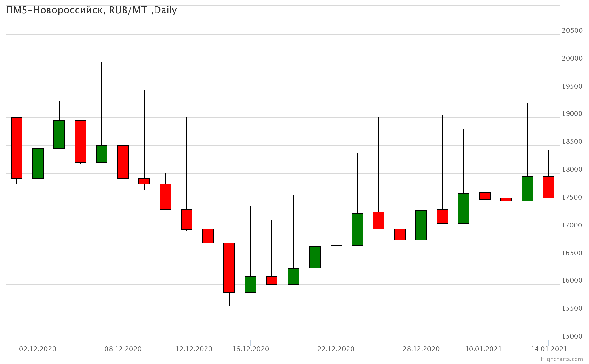The width and height of the screenshot is (589, 364).
Task: Click the 15000 price axis label
Action: (x=572, y=336)
